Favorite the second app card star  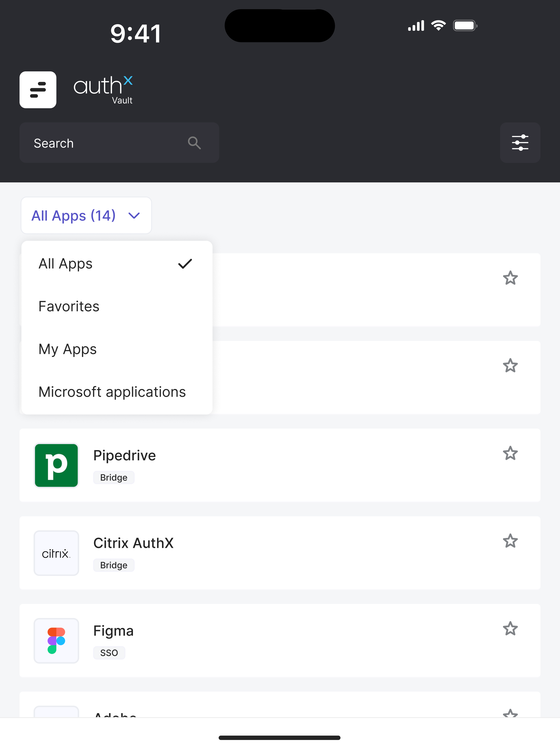(510, 366)
